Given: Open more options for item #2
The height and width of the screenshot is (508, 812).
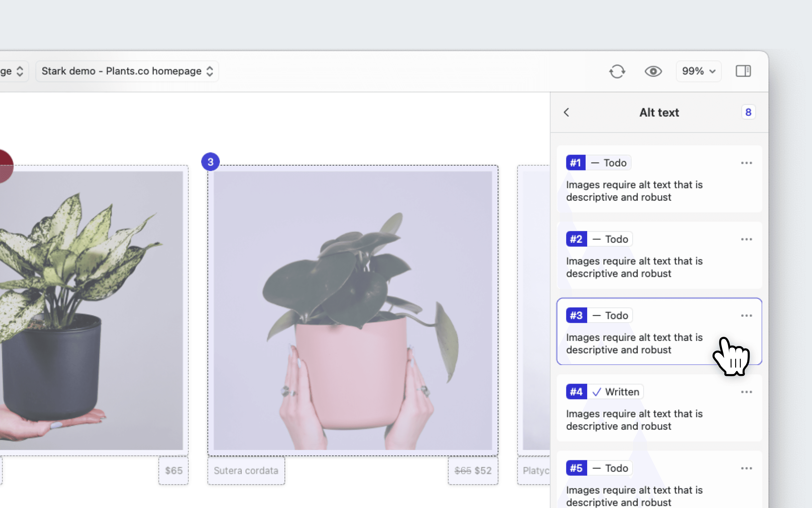Looking at the screenshot, I should pyautogui.click(x=746, y=239).
